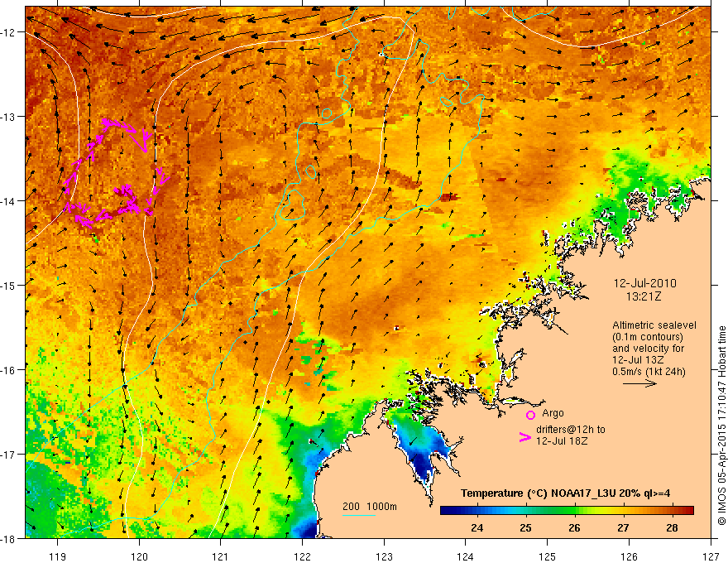The width and height of the screenshot is (728, 563).
Task: Click the IMOS copyright timestamp text
Action: pyautogui.click(x=721, y=425)
